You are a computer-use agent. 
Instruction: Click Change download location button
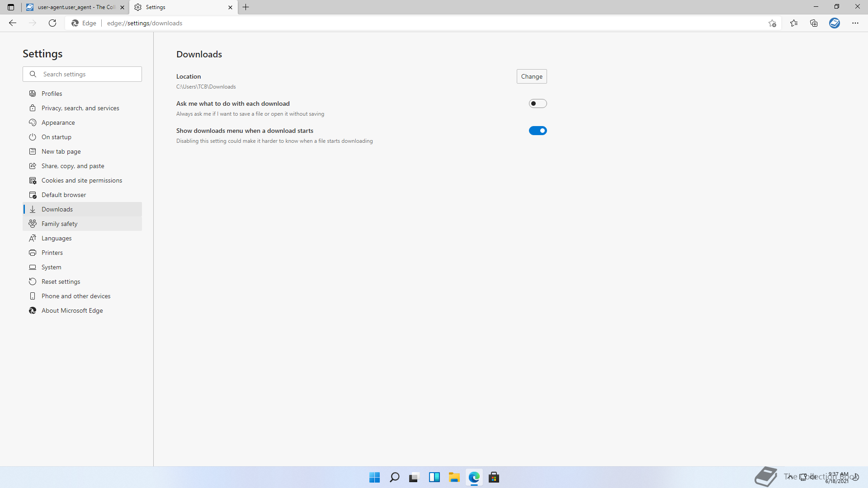532,76
